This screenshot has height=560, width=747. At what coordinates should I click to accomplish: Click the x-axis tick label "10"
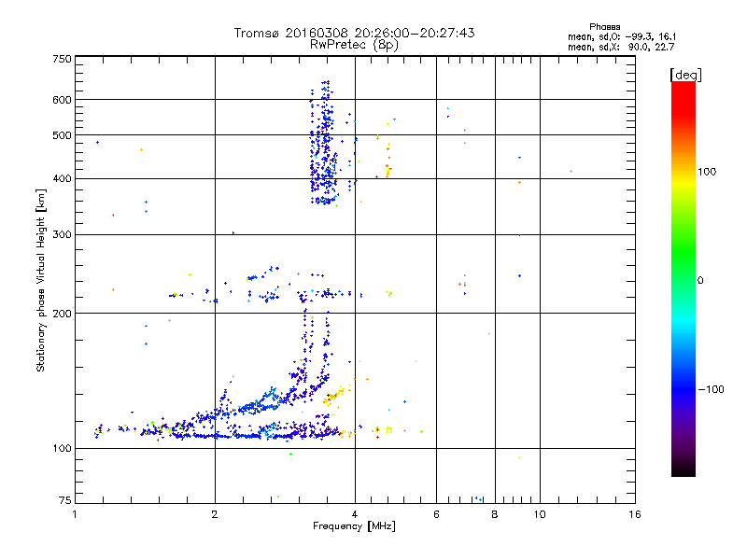(x=540, y=514)
